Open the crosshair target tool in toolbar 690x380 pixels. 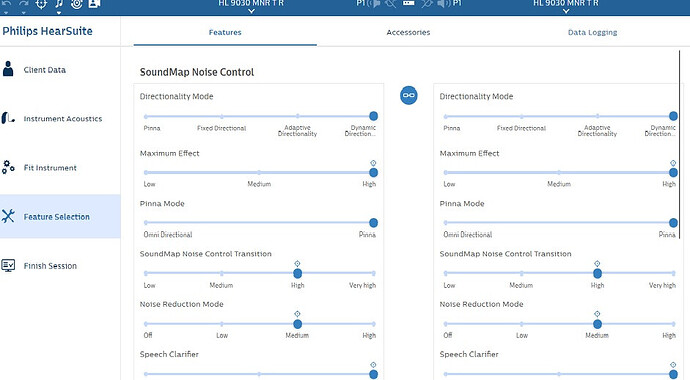(x=41, y=4)
